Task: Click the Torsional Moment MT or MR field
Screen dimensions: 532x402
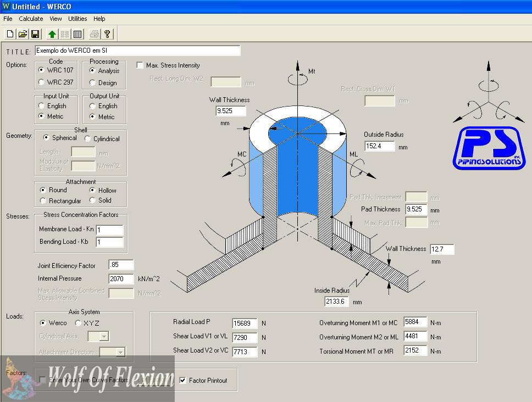Action: click(415, 350)
